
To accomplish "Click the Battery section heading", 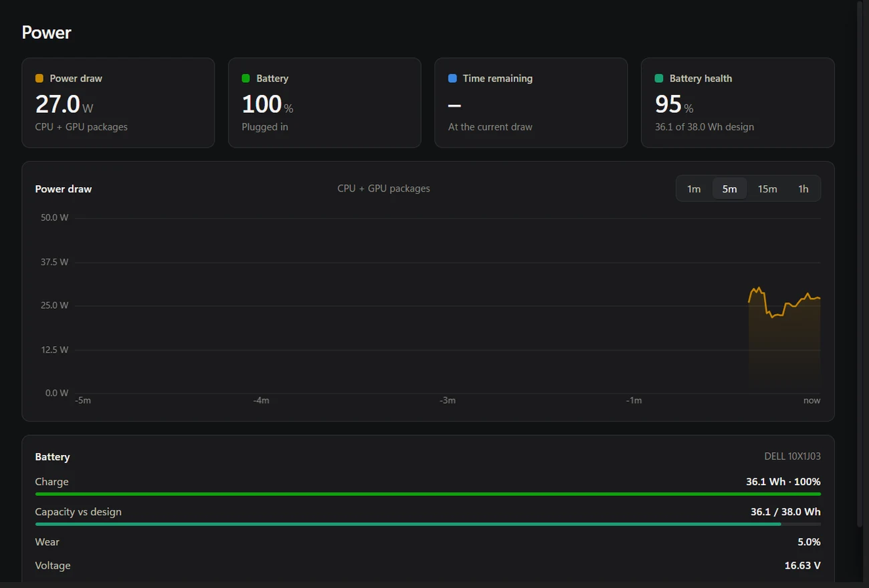I will click(53, 457).
